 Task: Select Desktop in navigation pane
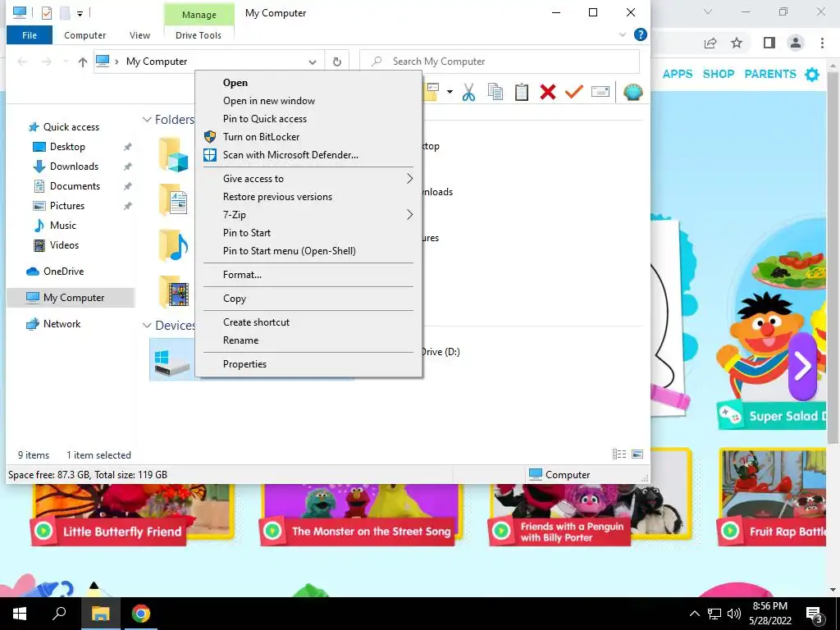(67, 147)
